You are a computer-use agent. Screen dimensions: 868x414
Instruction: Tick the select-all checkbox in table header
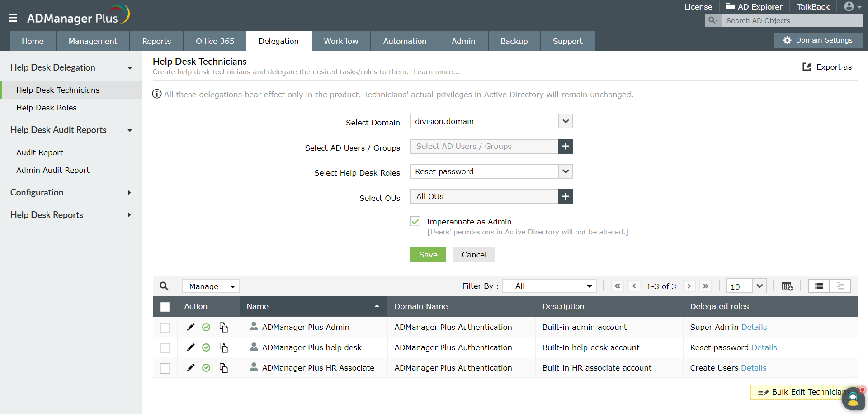[x=165, y=307]
